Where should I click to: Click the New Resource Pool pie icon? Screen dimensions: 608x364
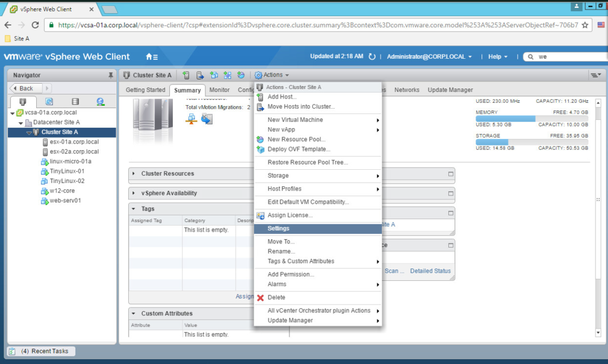point(240,75)
